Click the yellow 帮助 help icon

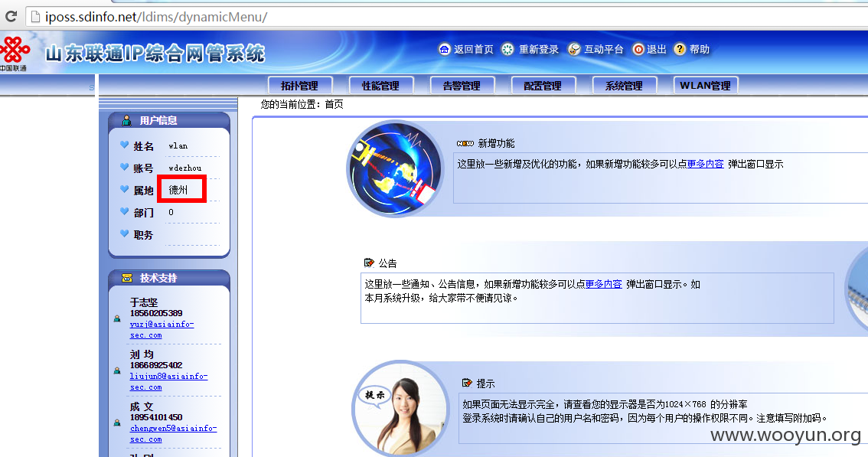(680, 49)
